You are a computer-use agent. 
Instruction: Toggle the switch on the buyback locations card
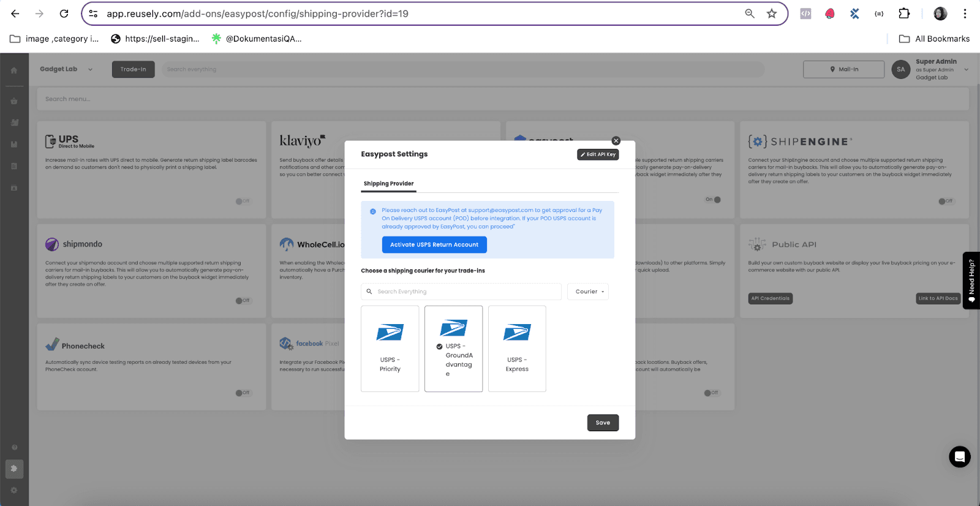712,393
